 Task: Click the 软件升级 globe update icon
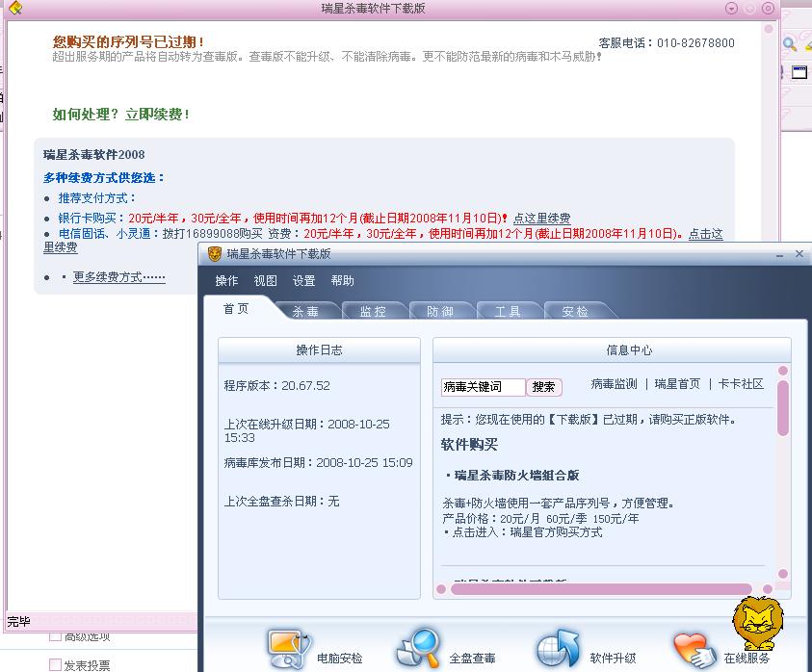point(557,649)
